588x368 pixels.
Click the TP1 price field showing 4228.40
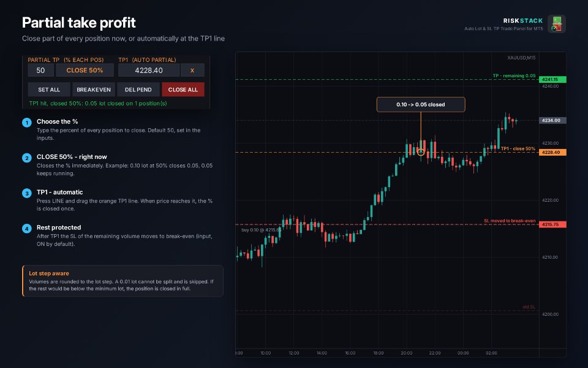[x=149, y=70]
